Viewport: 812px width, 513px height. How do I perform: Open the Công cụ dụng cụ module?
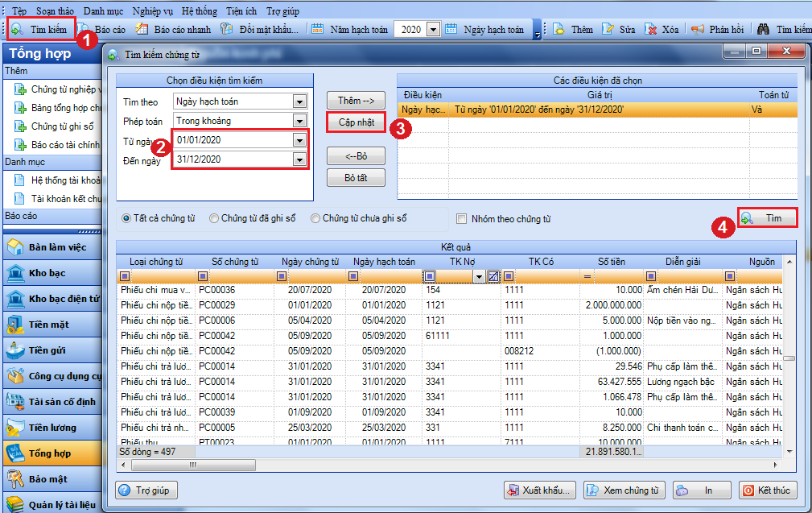(x=52, y=376)
